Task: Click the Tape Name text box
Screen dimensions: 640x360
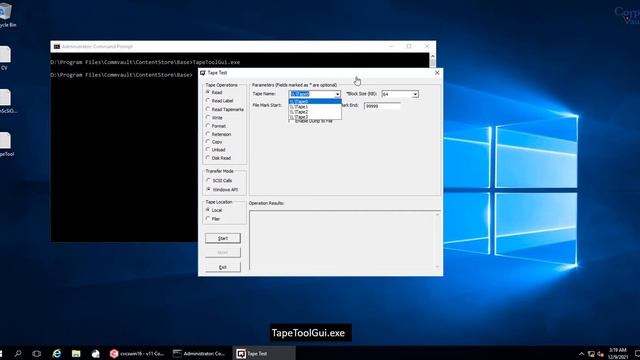Action: click(311, 94)
